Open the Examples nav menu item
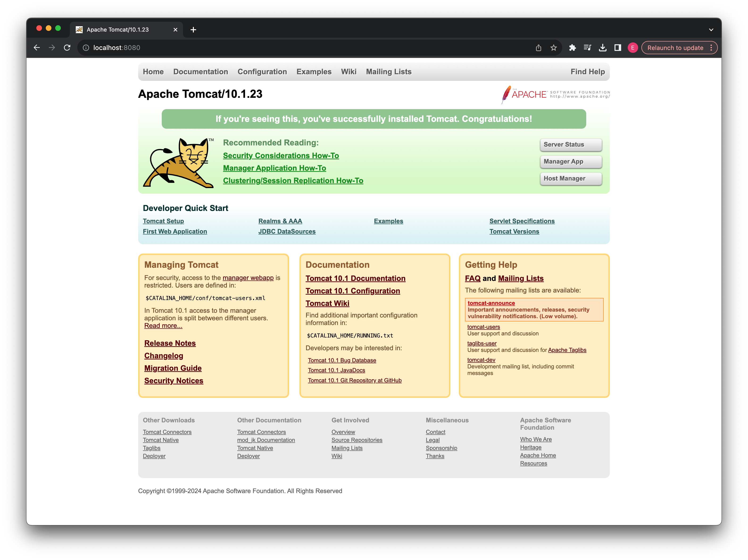 314,72
